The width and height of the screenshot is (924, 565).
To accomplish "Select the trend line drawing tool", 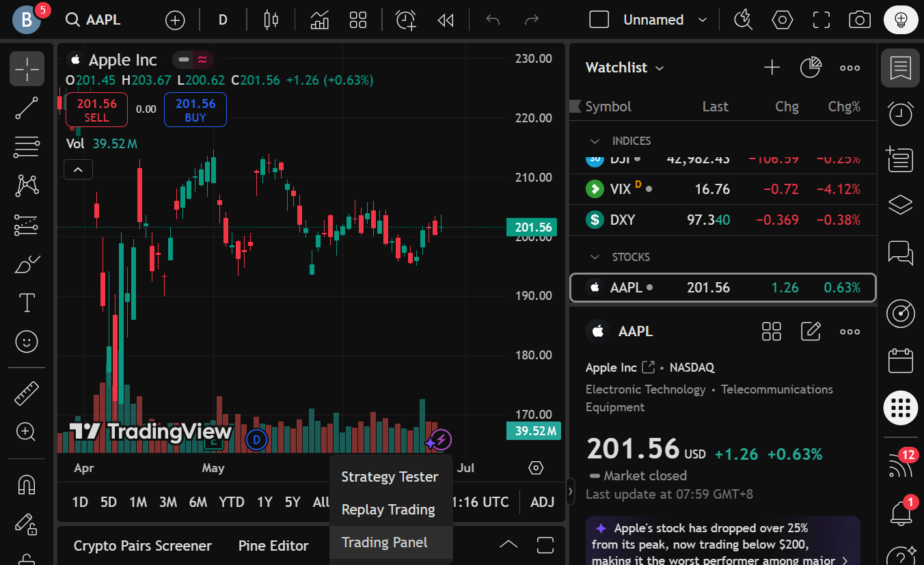I will (x=27, y=108).
